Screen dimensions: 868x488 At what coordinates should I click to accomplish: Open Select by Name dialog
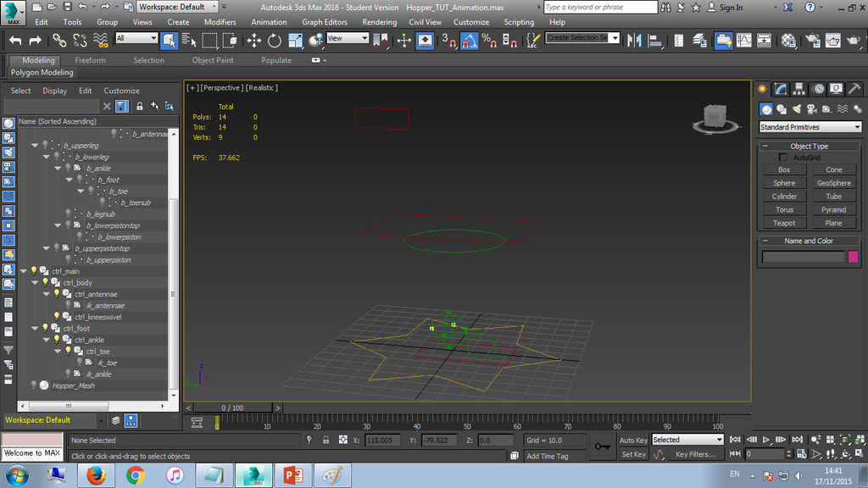point(189,41)
